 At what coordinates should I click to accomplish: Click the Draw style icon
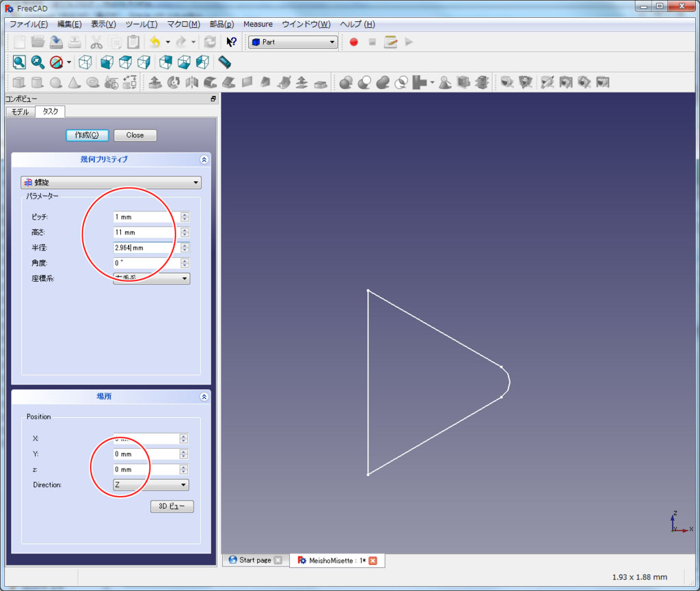pos(56,62)
